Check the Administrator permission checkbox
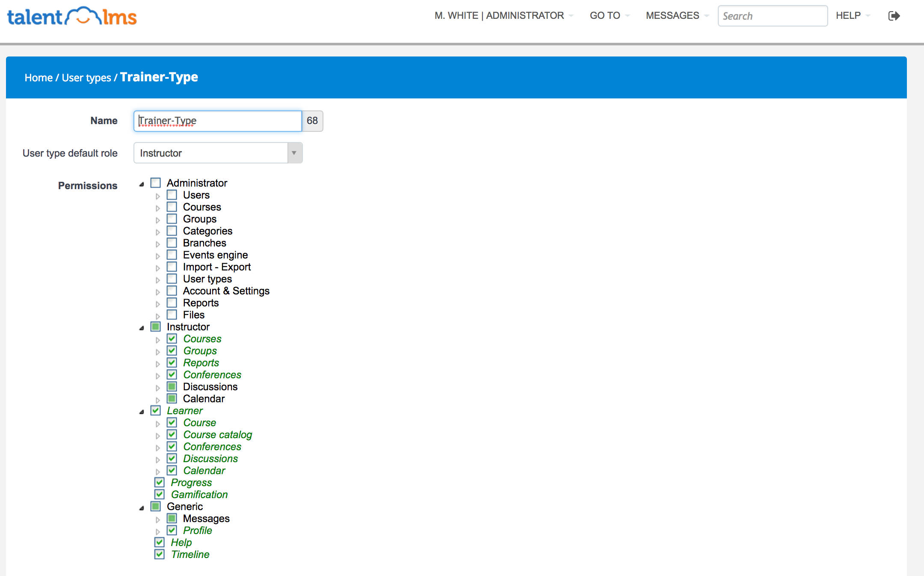The height and width of the screenshot is (576, 924). point(156,183)
